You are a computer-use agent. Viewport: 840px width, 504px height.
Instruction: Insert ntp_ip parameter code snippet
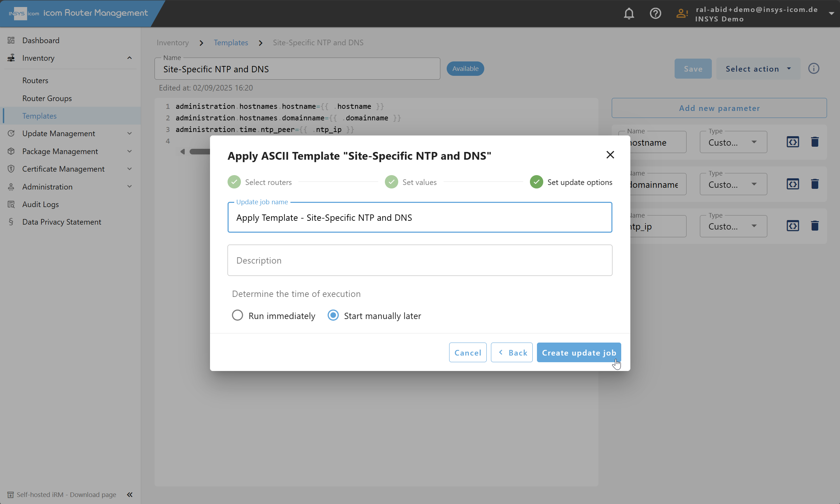click(793, 226)
